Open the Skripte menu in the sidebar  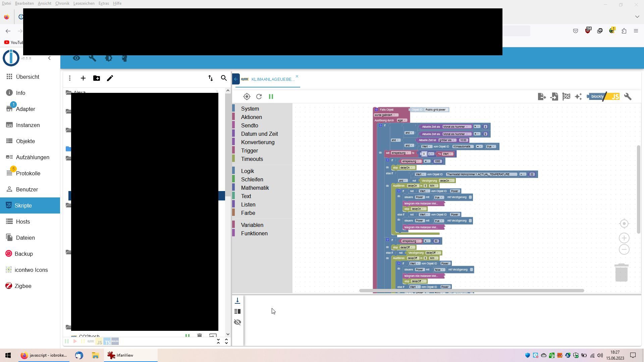[23, 205]
